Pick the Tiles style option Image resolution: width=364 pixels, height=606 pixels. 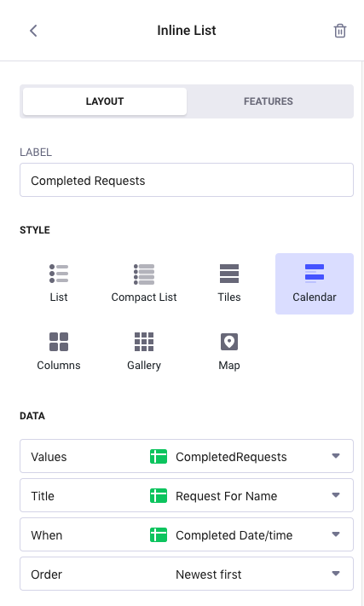(x=229, y=283)
